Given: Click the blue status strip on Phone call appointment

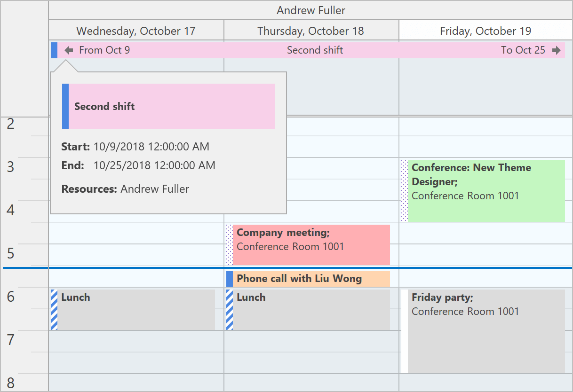Looking at the screenshot, I should pos(230,279).
